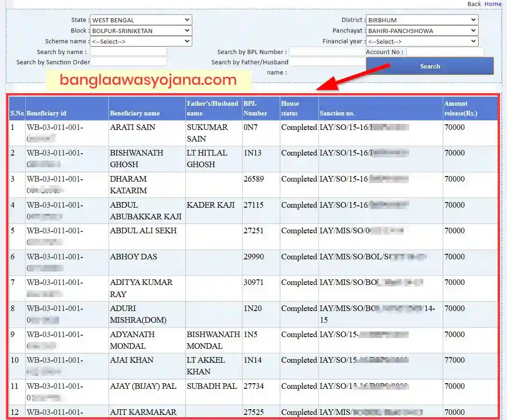The width and height of the screenshot is (507, 420).
Task: Click BPL number 0N7
Action: 250,127
